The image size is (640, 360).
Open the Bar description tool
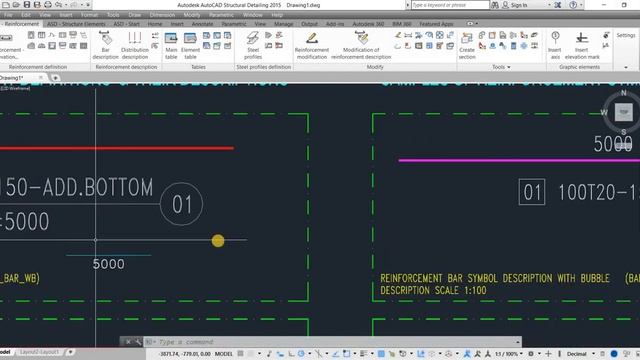105,45
